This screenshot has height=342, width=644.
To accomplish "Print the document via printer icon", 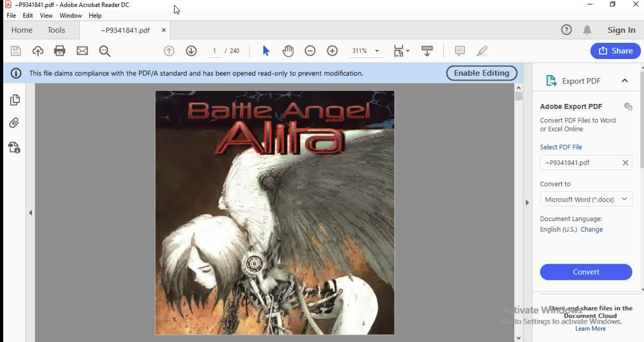I will coord(59,51).
